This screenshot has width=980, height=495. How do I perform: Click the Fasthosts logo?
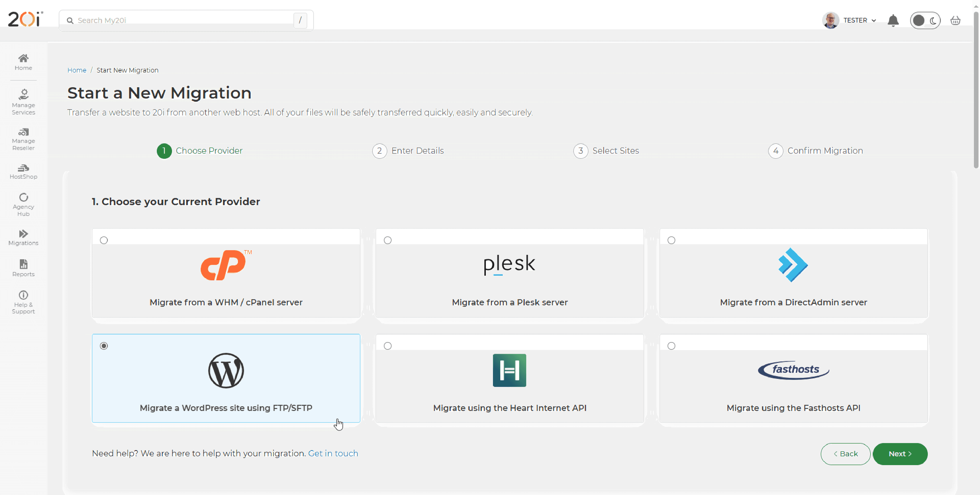click(x=794, y=370)
